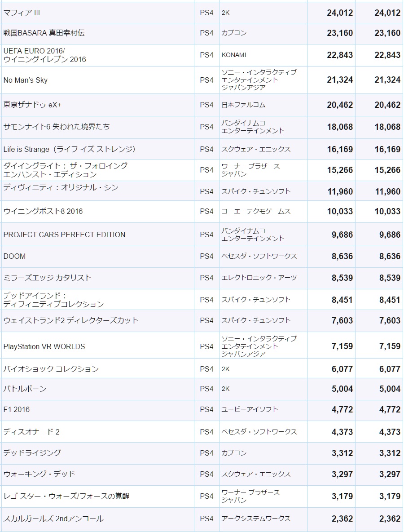This screenshot has width=404, height=532.
Task: Click PROJECT CARS PERFECT EDITION title
Action: pyautogui.click(x=64, y=235)
